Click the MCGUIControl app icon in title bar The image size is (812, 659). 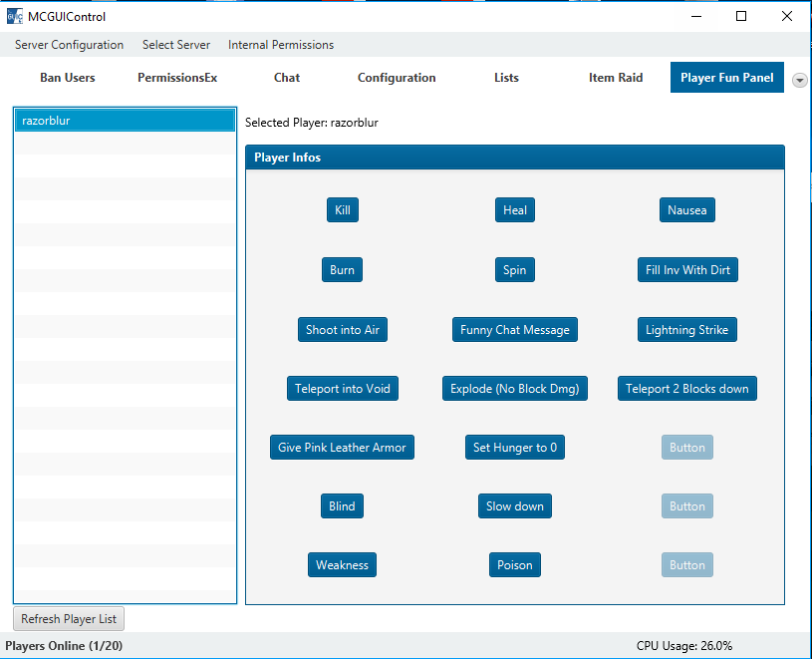click(14, 16)
